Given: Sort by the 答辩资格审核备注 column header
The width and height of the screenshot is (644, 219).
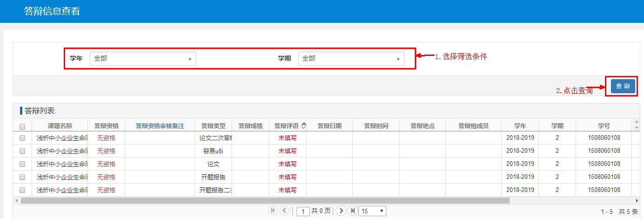Looking at the screenshot, I should pos(159,126).
